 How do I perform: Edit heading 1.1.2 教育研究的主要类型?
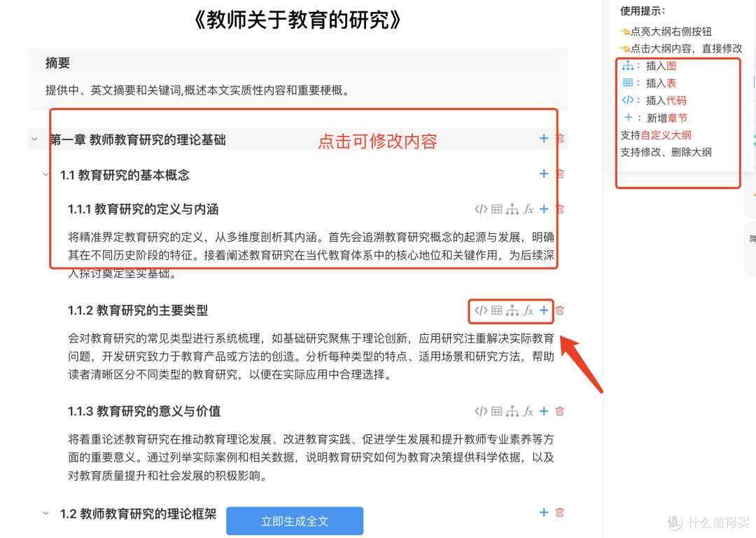pyautogui.click(x=138, y=310)
